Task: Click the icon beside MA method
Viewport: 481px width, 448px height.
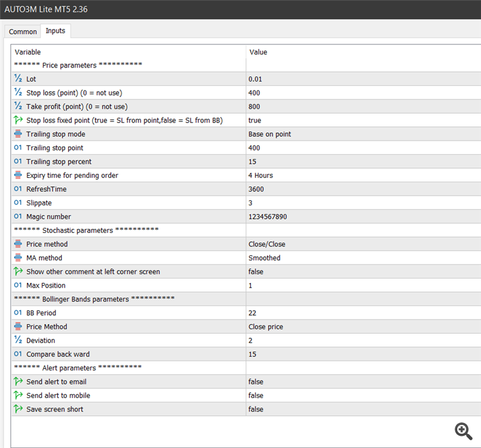Action: pos(18,258)
